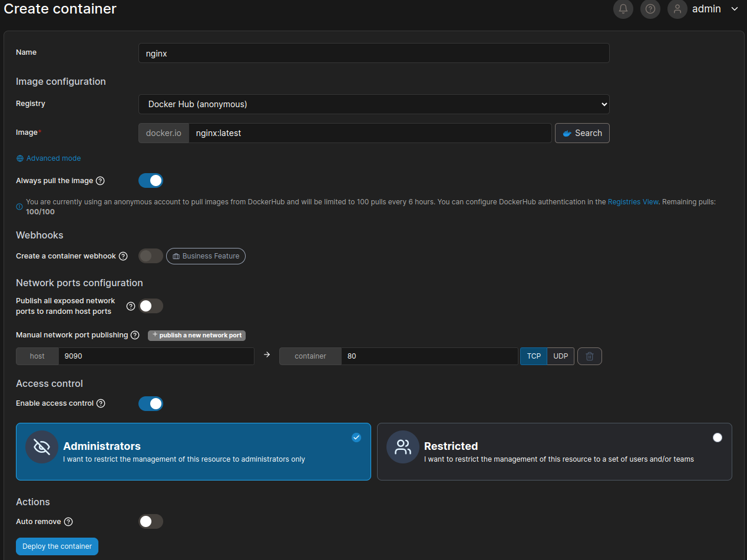This screenshot has height=560, width=747.
Task: Enable Publish all exposed network ports toggle
Action: (x=151, y=306)
